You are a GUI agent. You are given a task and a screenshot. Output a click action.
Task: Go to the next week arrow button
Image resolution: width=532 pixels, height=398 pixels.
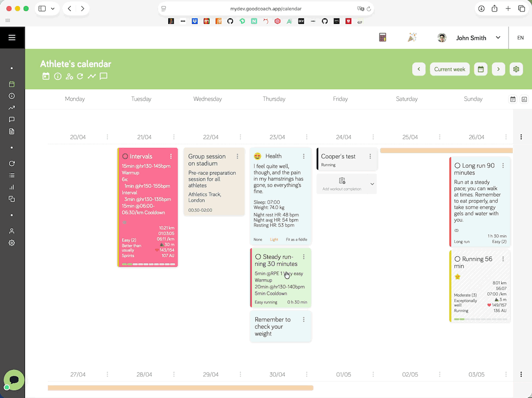(x=499, y=69)
